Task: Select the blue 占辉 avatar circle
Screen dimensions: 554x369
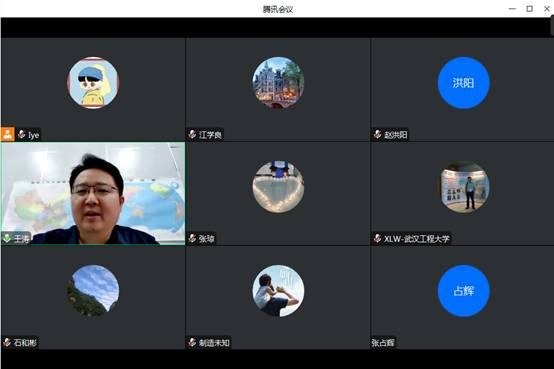Action: click(x=464, y=291)
